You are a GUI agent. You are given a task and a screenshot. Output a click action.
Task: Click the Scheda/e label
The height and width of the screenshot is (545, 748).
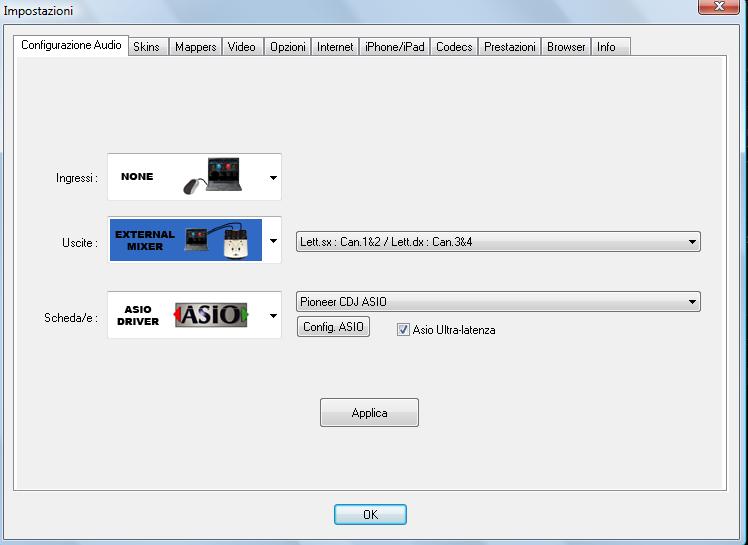point(71,318)
